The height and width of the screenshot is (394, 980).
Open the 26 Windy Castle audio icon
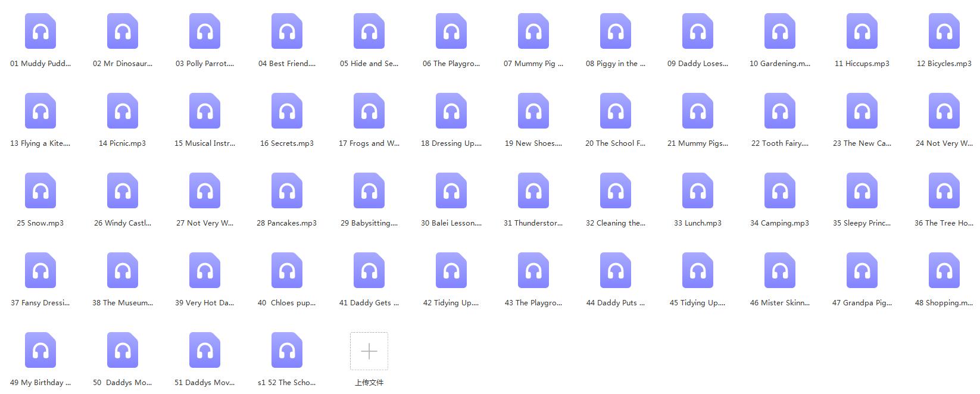click(123, 190)
